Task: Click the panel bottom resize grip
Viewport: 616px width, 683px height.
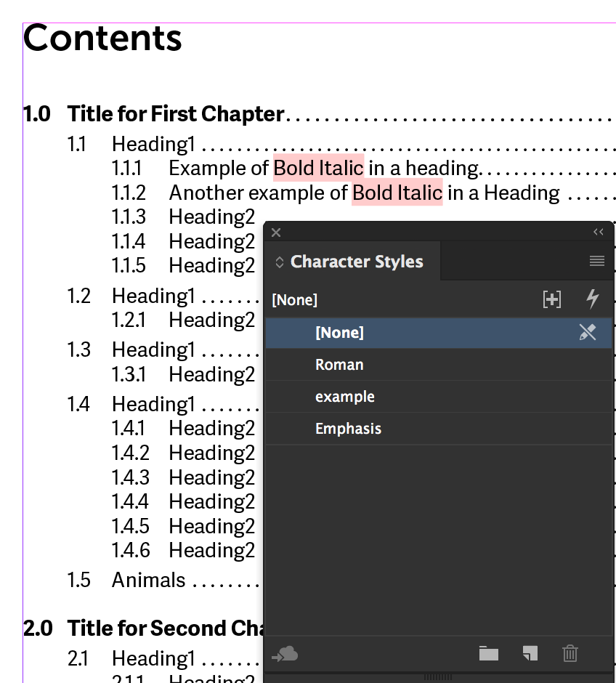Action: [x=438, y=676]
